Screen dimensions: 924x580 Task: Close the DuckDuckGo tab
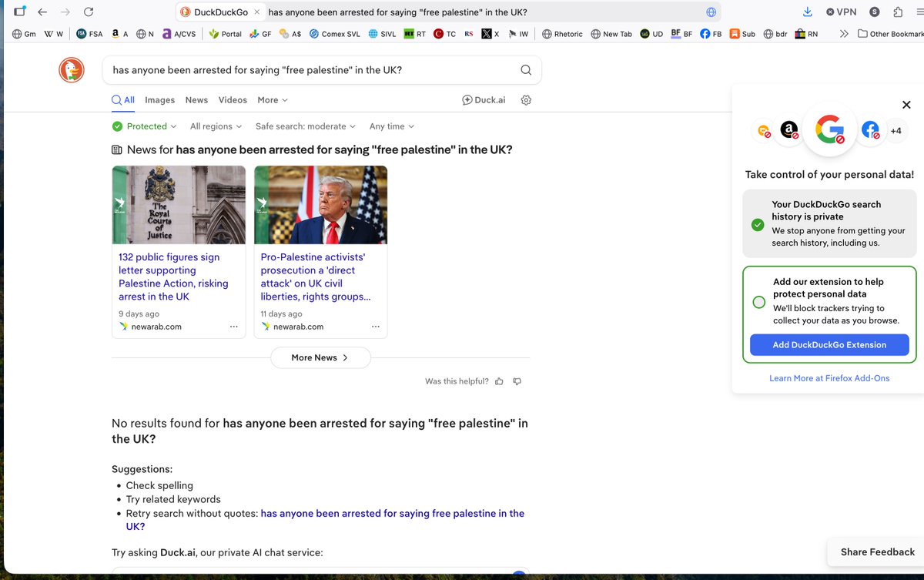(x=257, y=12)
